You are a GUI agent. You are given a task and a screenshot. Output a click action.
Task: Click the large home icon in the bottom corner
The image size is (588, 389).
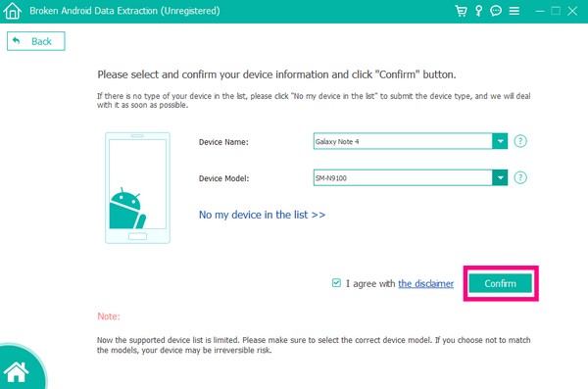coord(16,371)
